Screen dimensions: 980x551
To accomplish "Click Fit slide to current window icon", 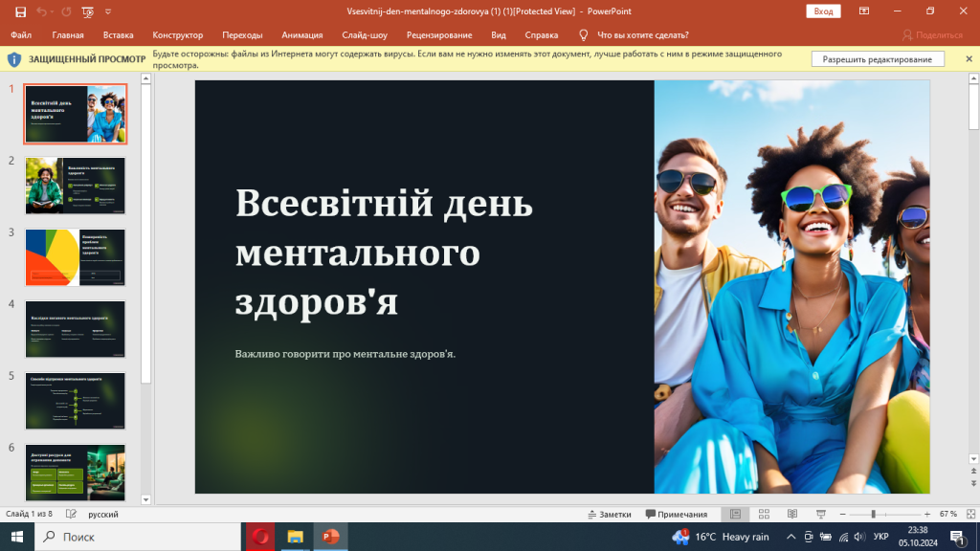I will [x=972, y=513].
